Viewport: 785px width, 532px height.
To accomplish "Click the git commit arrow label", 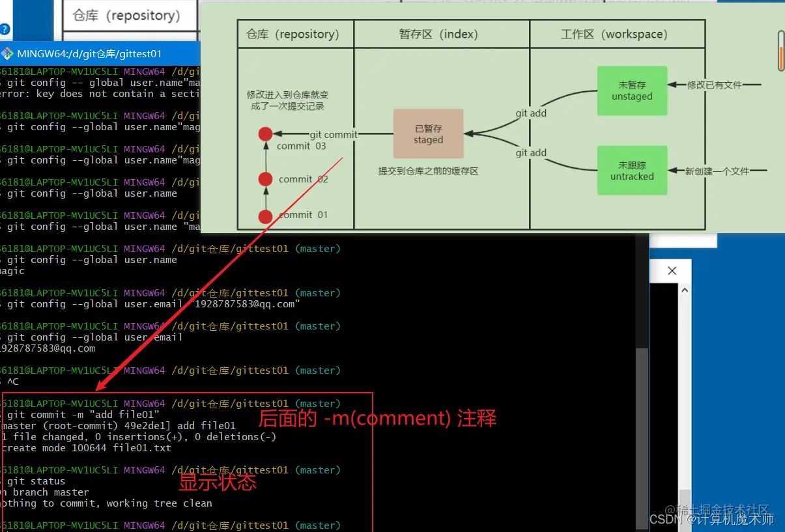I will (334, 135).
